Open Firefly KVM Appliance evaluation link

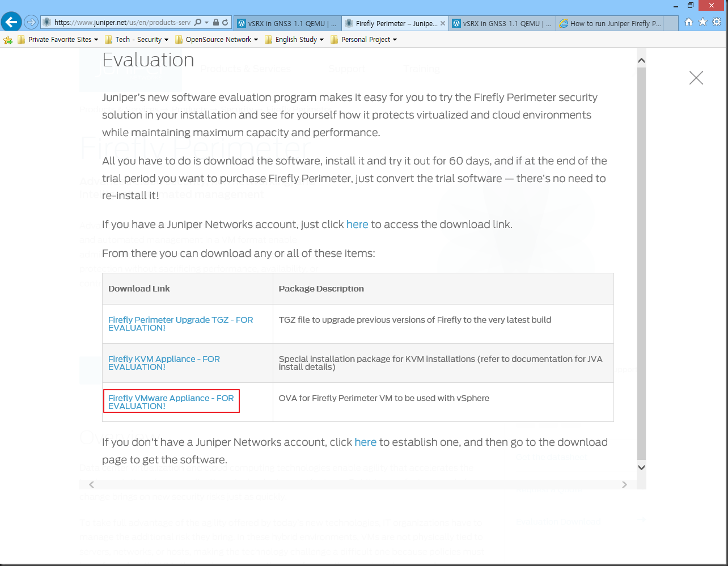[164, 363]
